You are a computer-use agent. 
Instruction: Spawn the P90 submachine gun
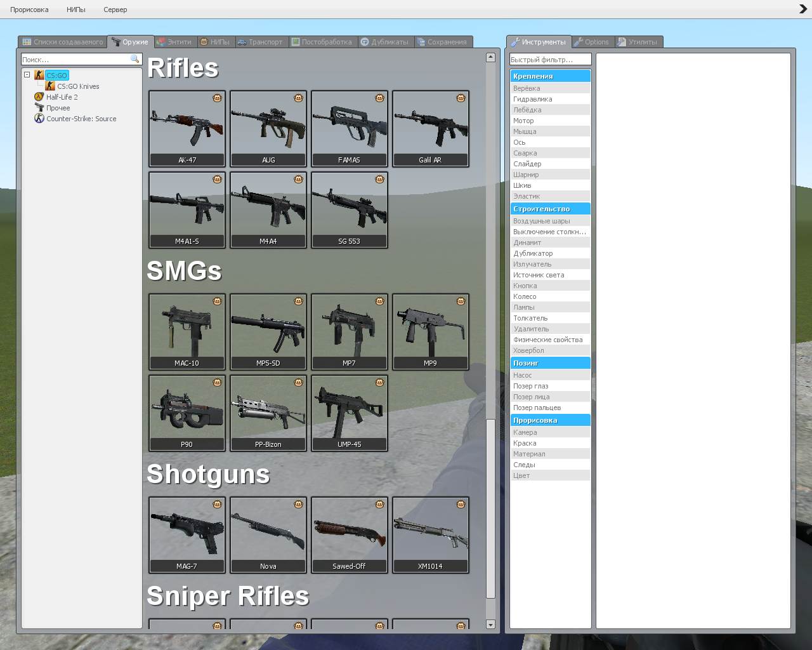click(x=187, y=413)
